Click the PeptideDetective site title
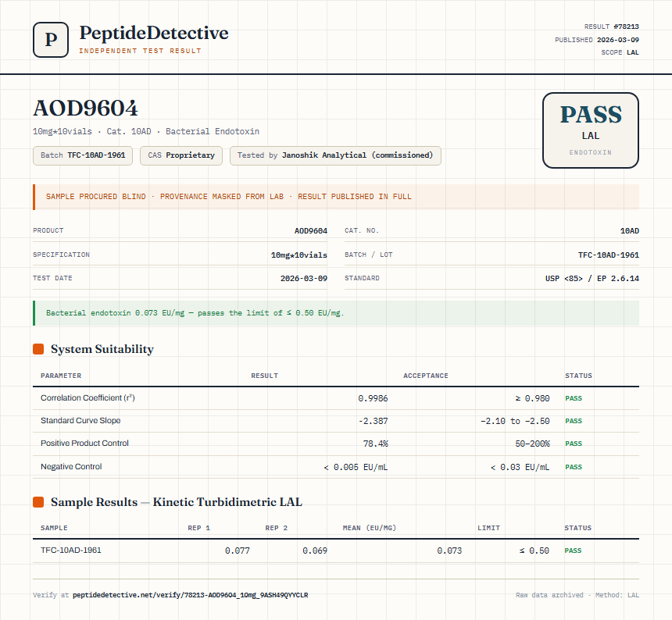 (x=154, y=33)
